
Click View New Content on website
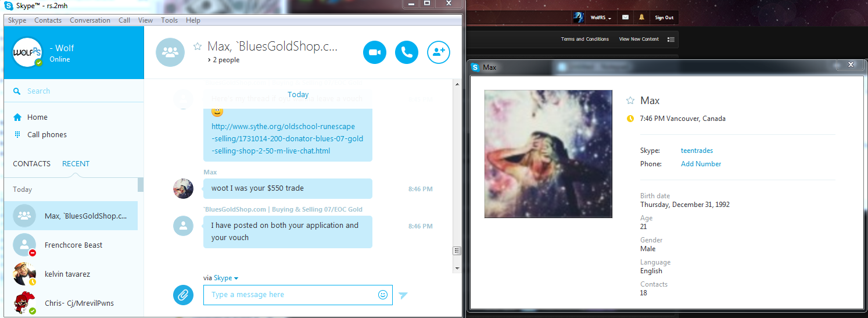click(639, 39)
